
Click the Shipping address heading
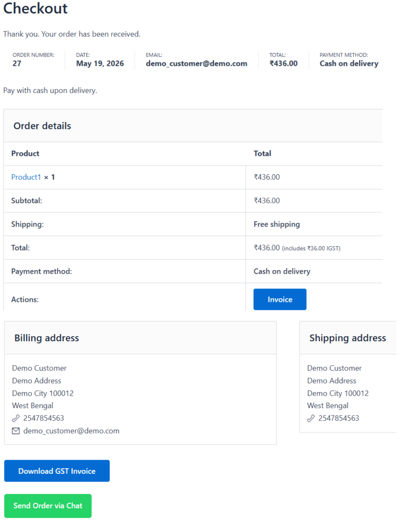(348, 338)
